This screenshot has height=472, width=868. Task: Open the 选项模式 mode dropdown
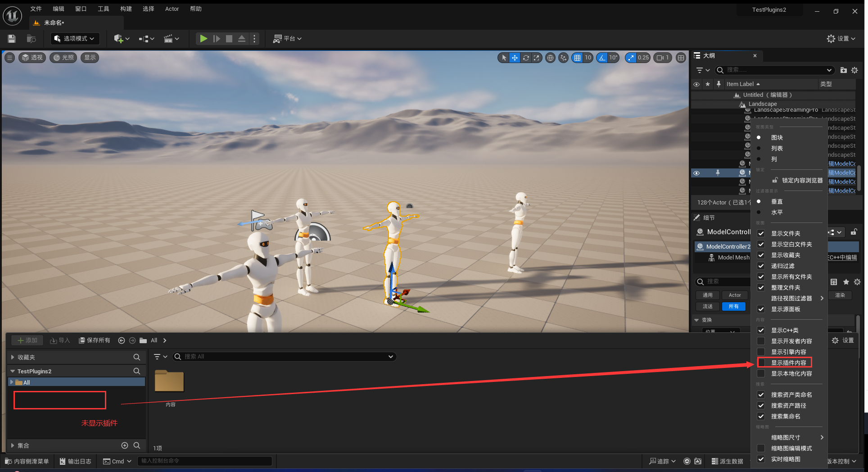75,39
